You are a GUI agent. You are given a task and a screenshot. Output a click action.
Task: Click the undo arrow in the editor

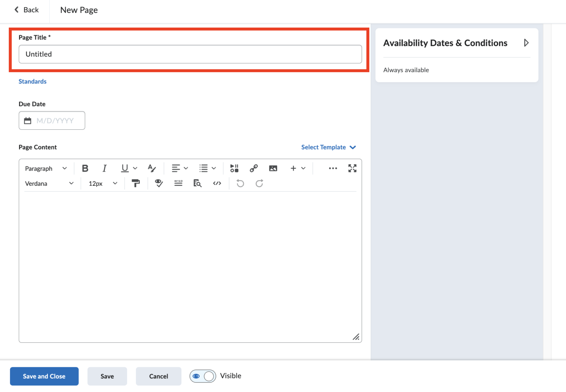(x=240, y=183)
